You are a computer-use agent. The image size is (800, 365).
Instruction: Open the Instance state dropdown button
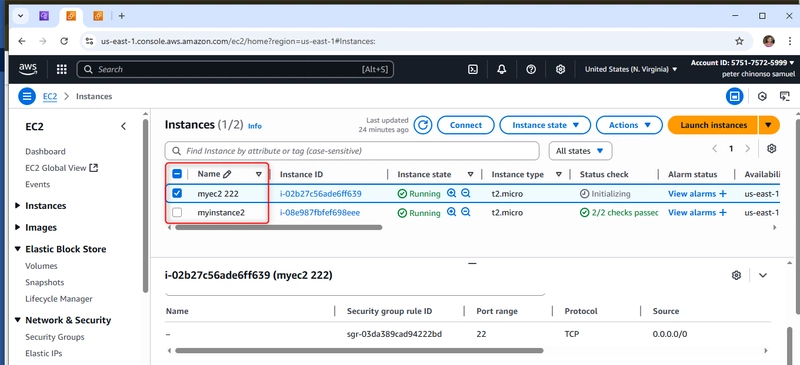point(545,125)
